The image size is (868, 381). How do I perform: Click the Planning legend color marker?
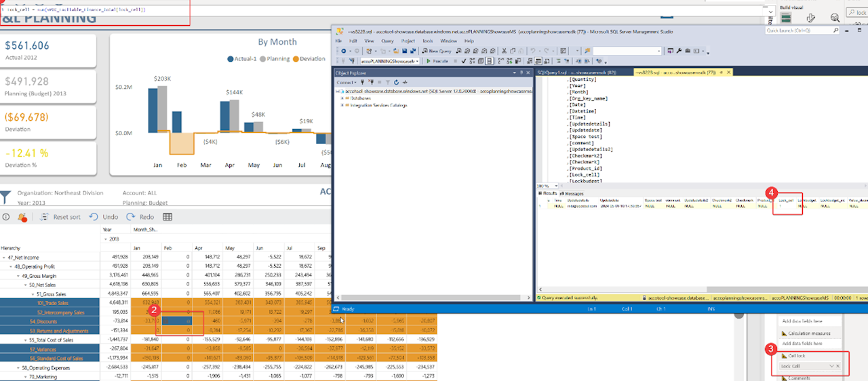[262, 59]
